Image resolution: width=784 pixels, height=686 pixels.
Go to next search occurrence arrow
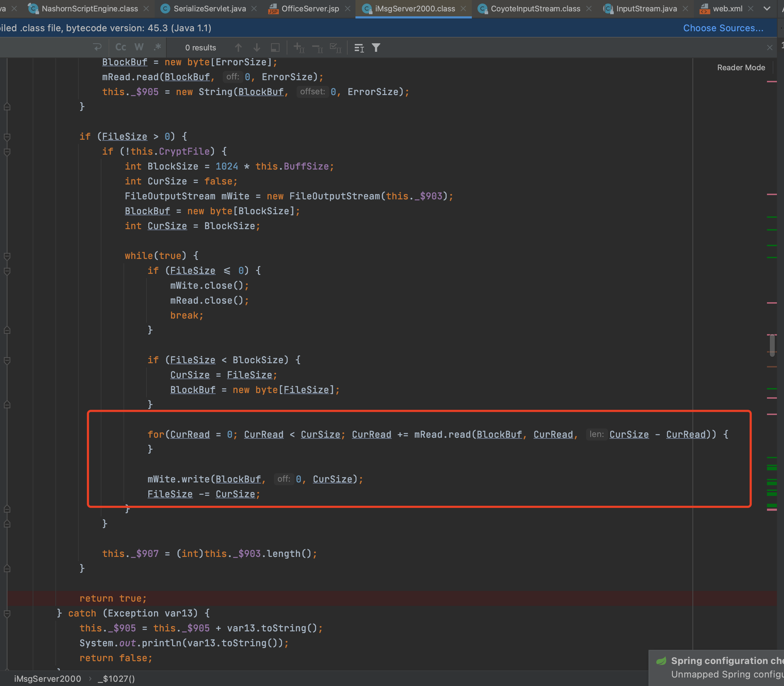[x=257, y=48]
